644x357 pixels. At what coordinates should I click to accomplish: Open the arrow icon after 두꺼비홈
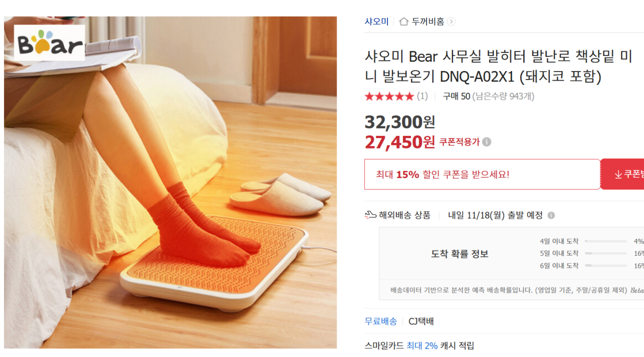451,22
